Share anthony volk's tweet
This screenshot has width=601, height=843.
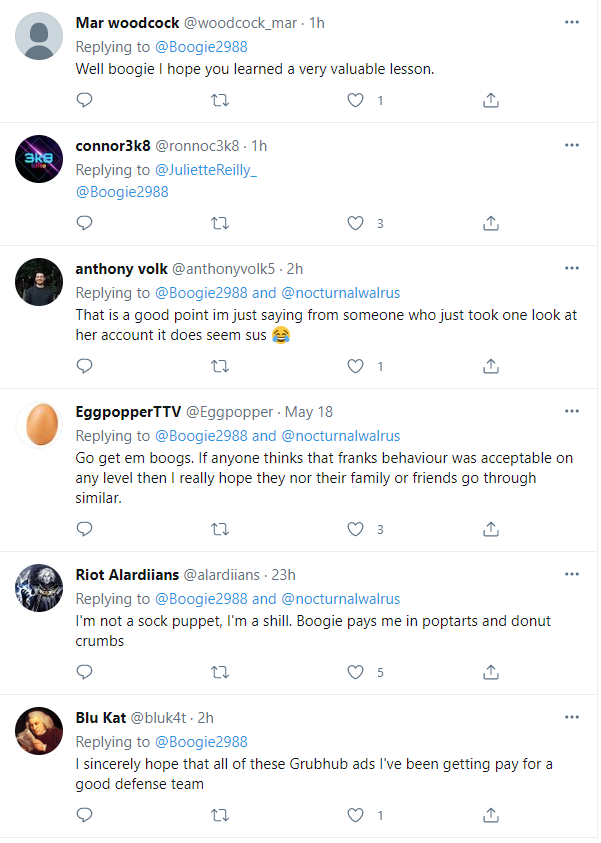pyautogui.click(x=491, y=366)
